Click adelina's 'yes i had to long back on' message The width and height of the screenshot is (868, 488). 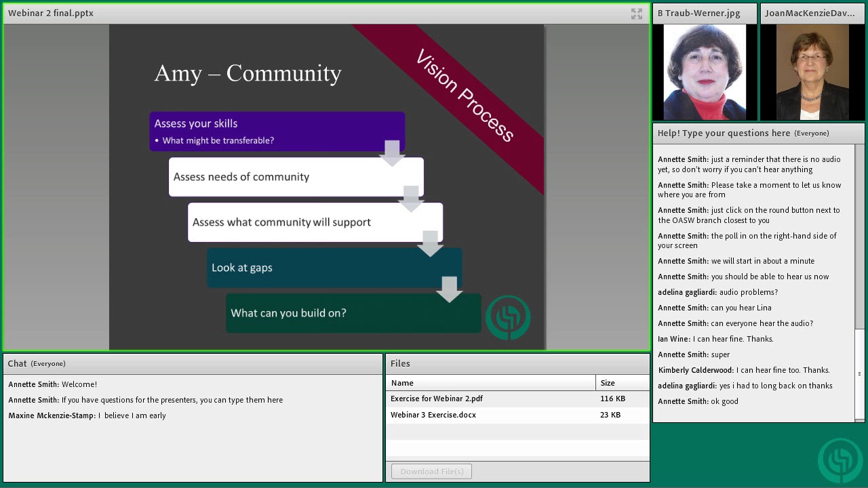(745, 386)
